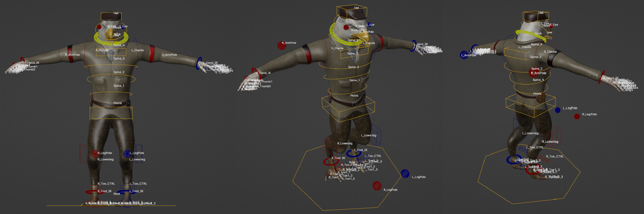
Task: Select R_Clavile label in the rear view
Action: tap(550, 52)
